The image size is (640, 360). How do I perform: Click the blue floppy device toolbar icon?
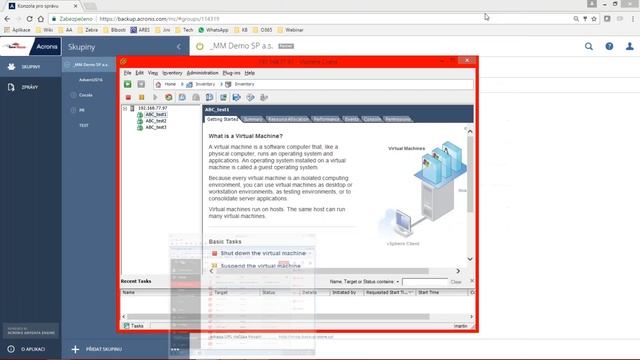236,98
